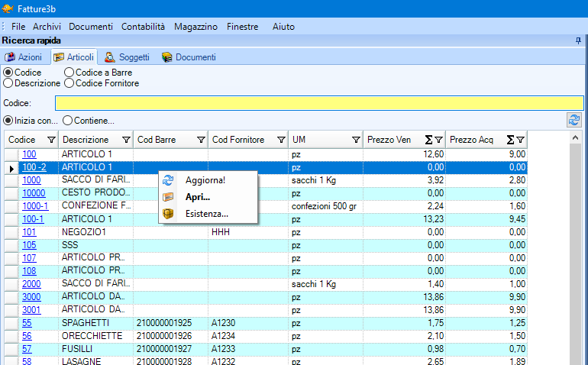The height and width of the screenshot is (365, 588).
Task: Click the vertical scrollbar of the articles grid
Action: click(577, 252)
